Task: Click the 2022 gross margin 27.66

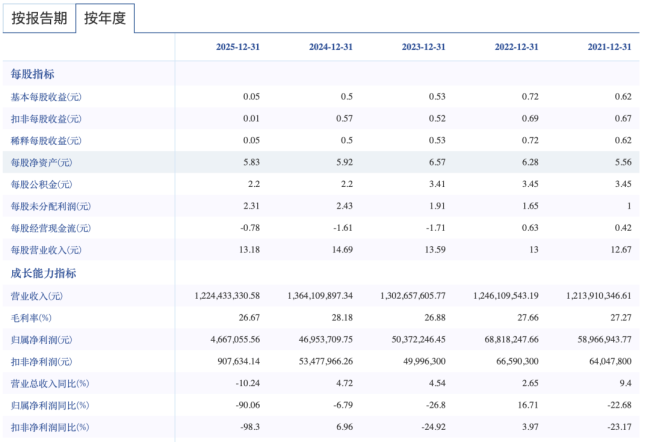Action: [528, 318]
